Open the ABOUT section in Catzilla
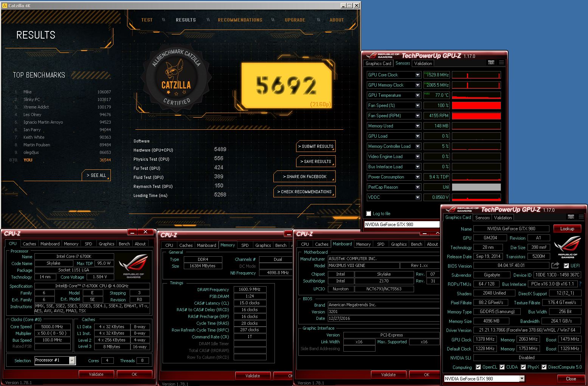 click(x=337, y=20)
